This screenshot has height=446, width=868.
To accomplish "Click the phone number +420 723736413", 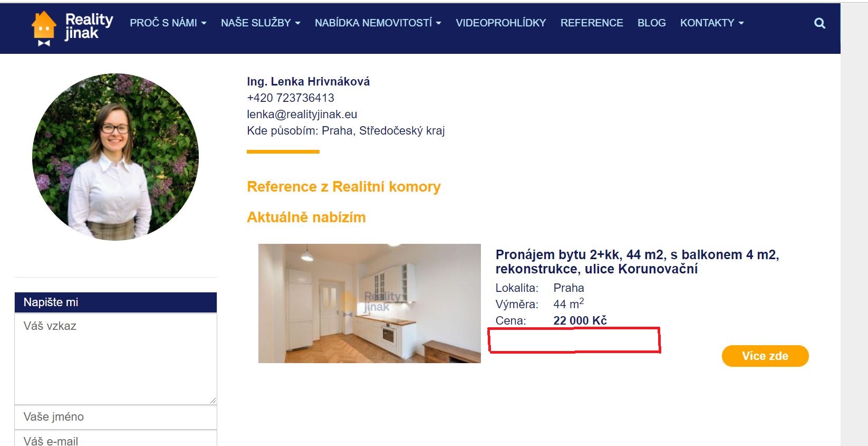I will (291, 98).
